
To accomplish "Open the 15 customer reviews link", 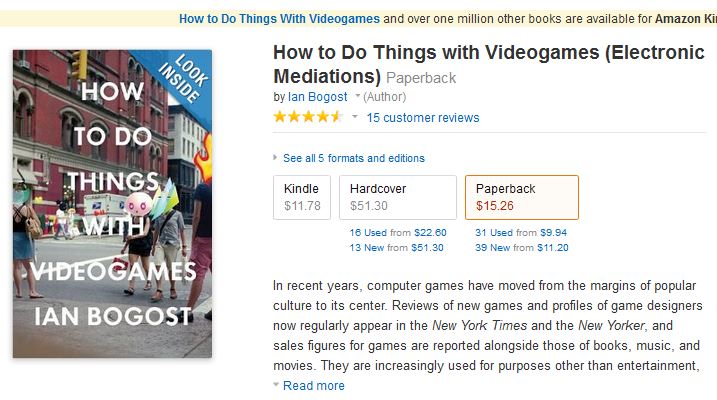I will (423, 117).
